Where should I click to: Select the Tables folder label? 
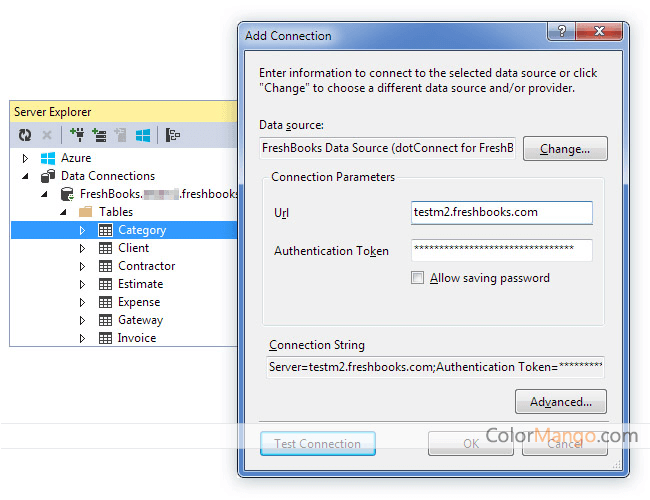coord(116,212)
